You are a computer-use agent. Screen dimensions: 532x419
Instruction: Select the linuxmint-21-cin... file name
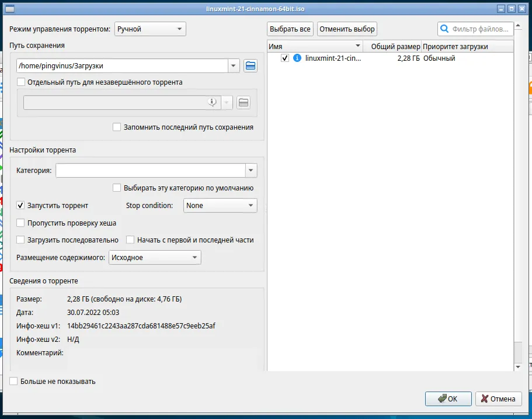tap(333, 58)
